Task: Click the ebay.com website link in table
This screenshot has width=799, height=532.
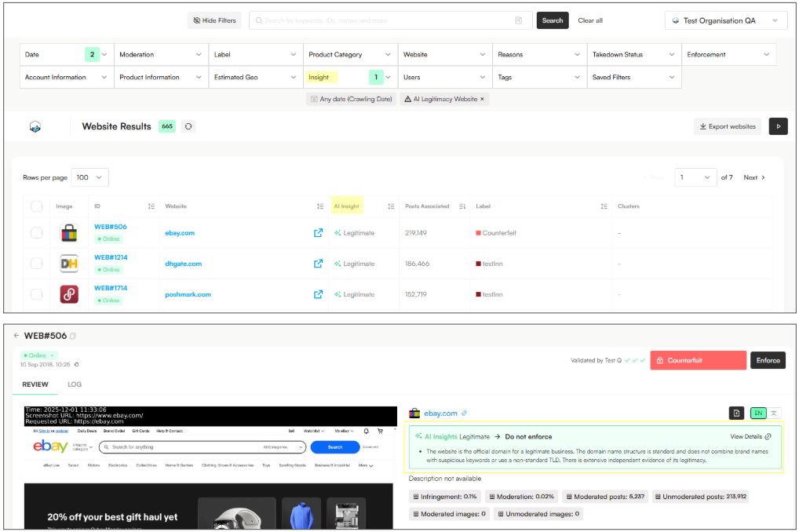Action: point(180,233)
